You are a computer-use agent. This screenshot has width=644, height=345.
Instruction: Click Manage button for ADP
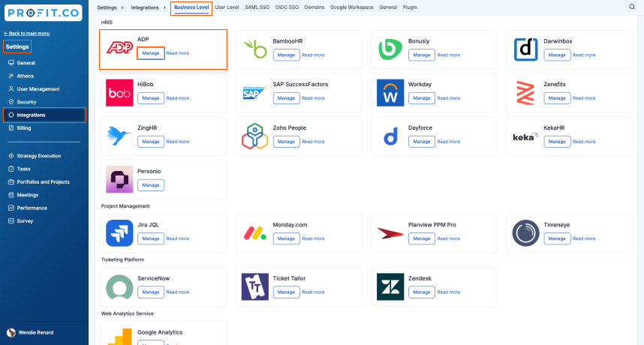click(x=151, y=53)
